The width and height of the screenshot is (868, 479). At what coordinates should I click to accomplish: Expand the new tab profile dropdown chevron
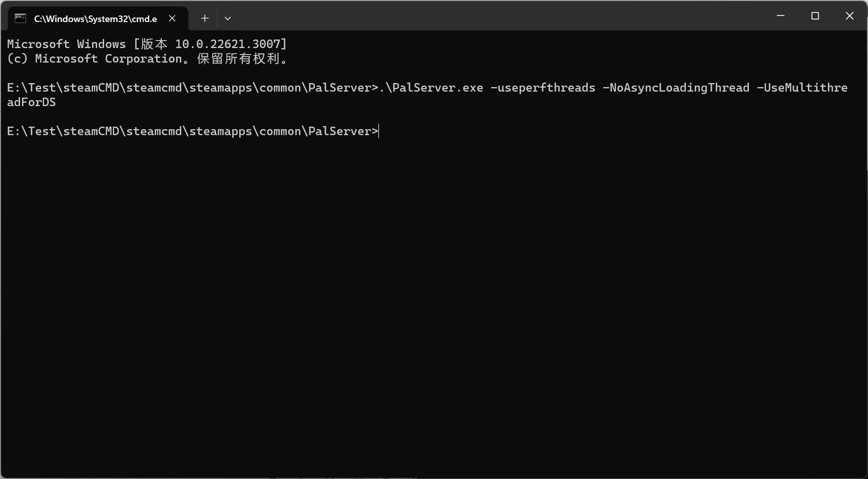pyautogui.click(x=228, y=19)
